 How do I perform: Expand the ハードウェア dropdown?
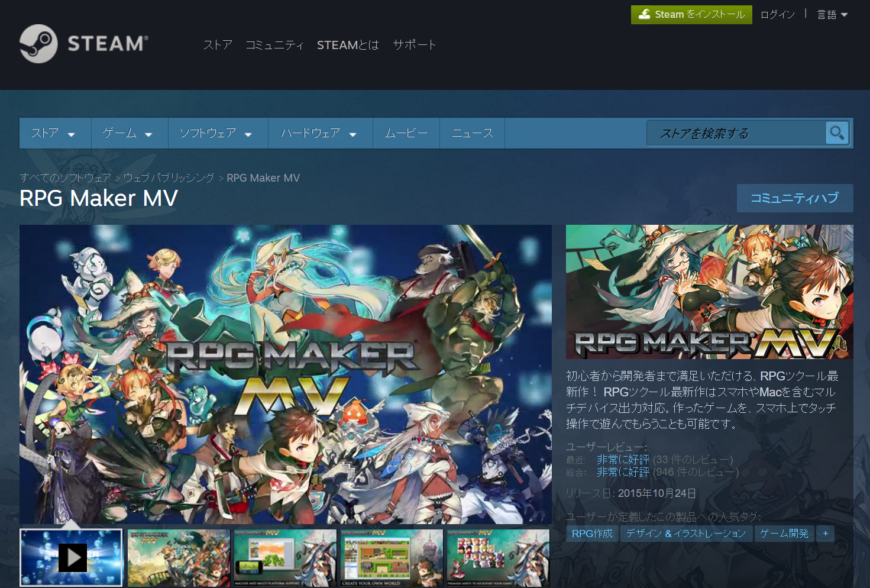click(x=319, y=133)
